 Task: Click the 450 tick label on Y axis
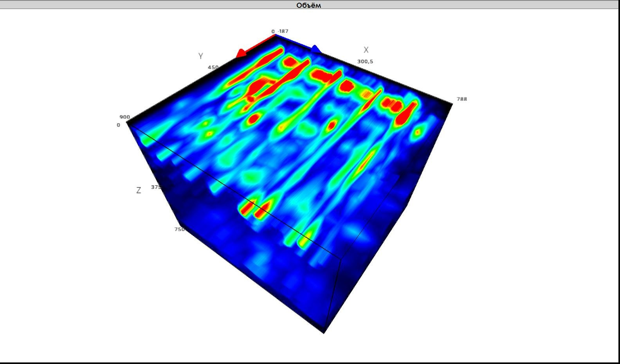[x=213, y=68]
